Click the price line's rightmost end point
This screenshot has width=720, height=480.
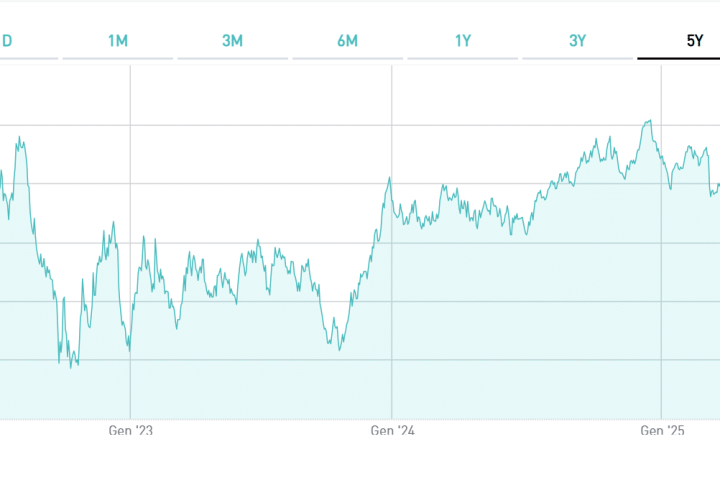pyautogui.click(x=718, y=185)
